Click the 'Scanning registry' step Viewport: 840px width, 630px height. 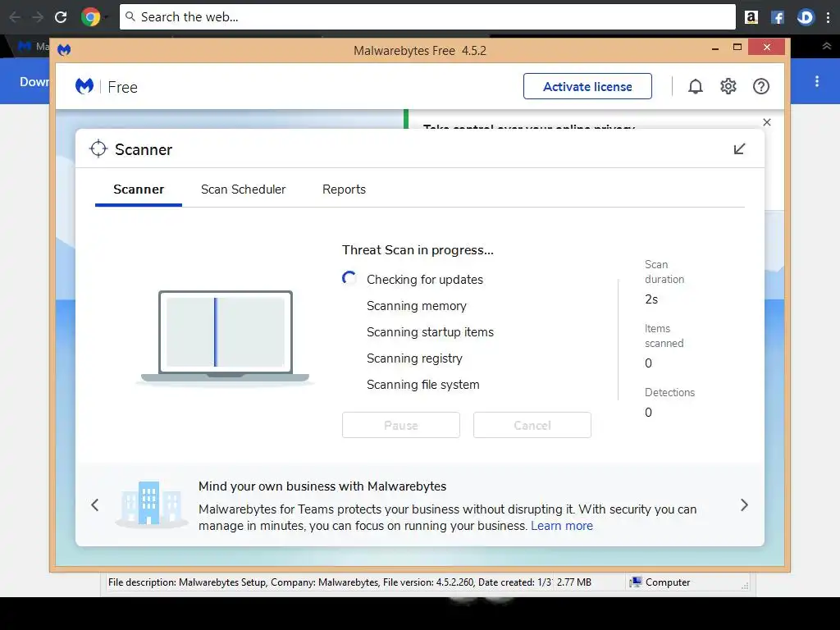point(414,358)
